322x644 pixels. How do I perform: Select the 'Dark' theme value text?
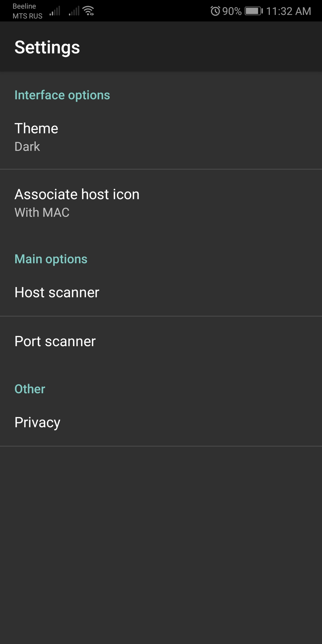click(27, 147)
